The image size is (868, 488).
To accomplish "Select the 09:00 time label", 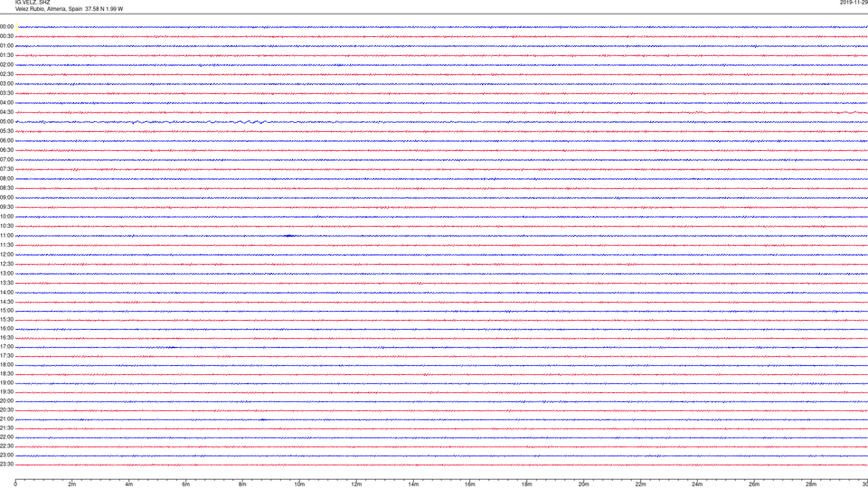I will (6, 198).
